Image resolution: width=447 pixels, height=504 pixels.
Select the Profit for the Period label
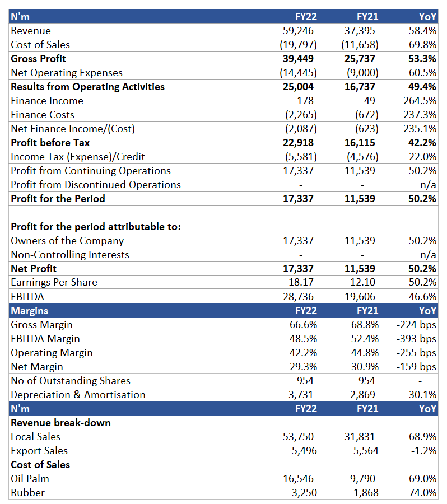[x=58, y=199]
